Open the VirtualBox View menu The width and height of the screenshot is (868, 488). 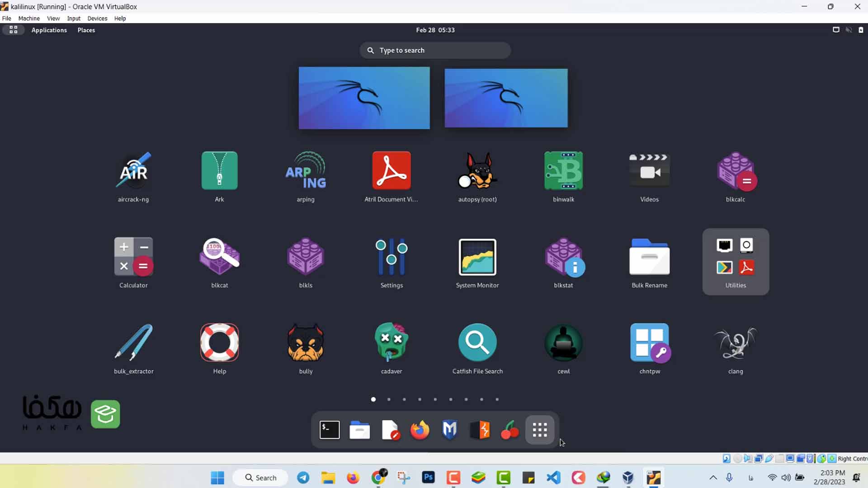(x=53, y=19)
